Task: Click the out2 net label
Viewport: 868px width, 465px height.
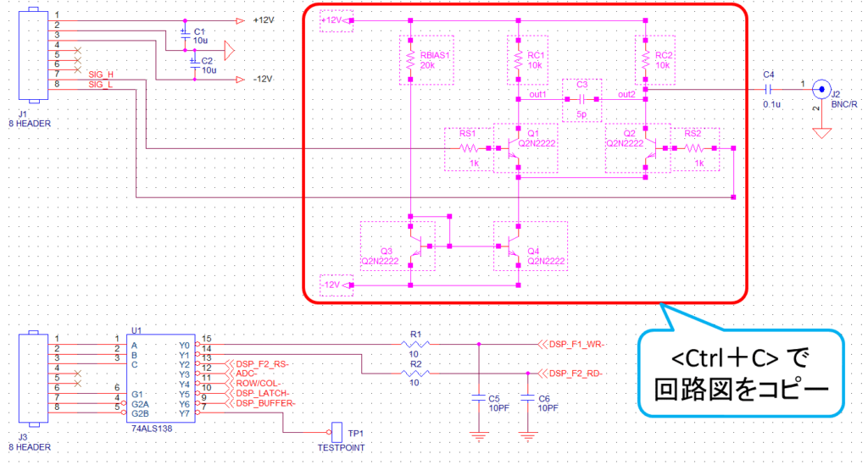Action: (627, 94)
